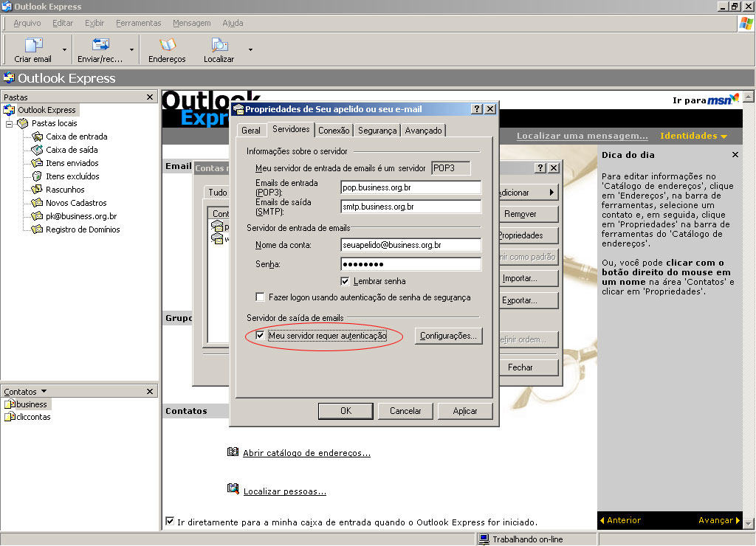Click the Localizar pessoas icon
756x546 pixels.
[233, 489]
